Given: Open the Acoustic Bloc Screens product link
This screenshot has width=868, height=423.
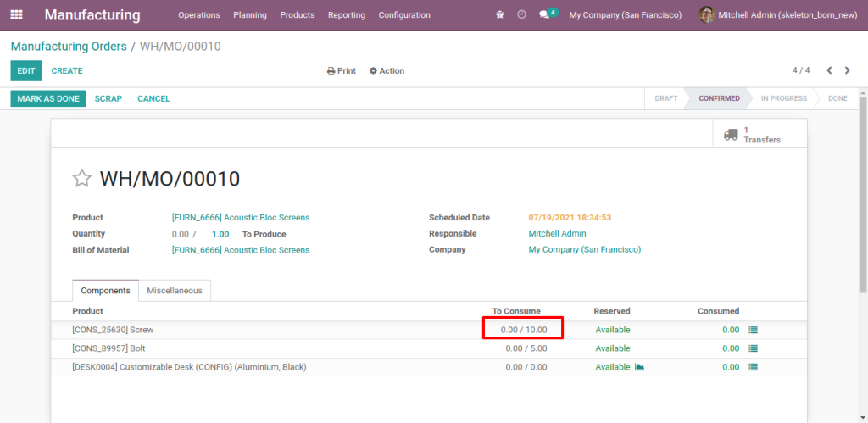Looking at the screenshot, I should point(241,218).
